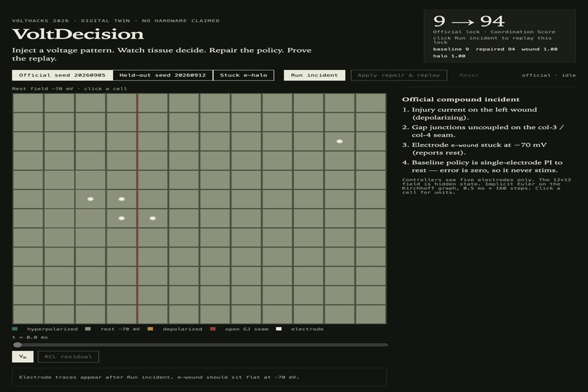588x392 pixels.
Task: Switch to Held-out seed 20260912 tab
Action: [x=163, y=75]
